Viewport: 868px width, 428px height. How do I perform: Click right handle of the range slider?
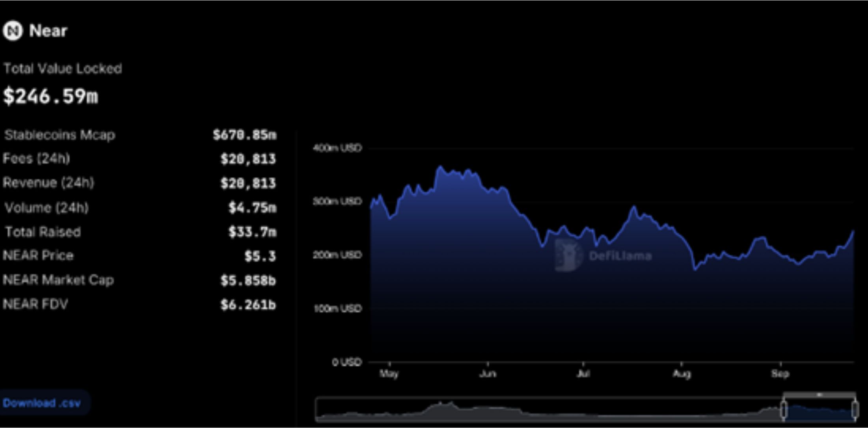tap(855, 409)
